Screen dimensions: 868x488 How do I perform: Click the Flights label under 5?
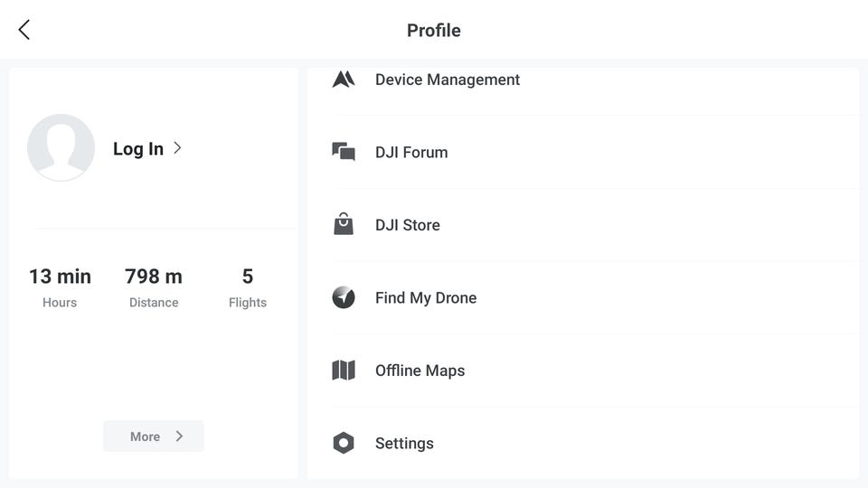click(x=248, y=303)
